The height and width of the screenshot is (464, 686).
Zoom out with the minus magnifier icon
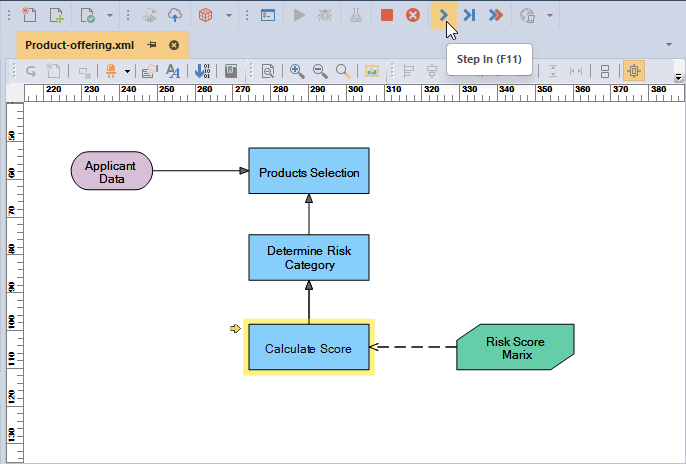coord(320,71)
